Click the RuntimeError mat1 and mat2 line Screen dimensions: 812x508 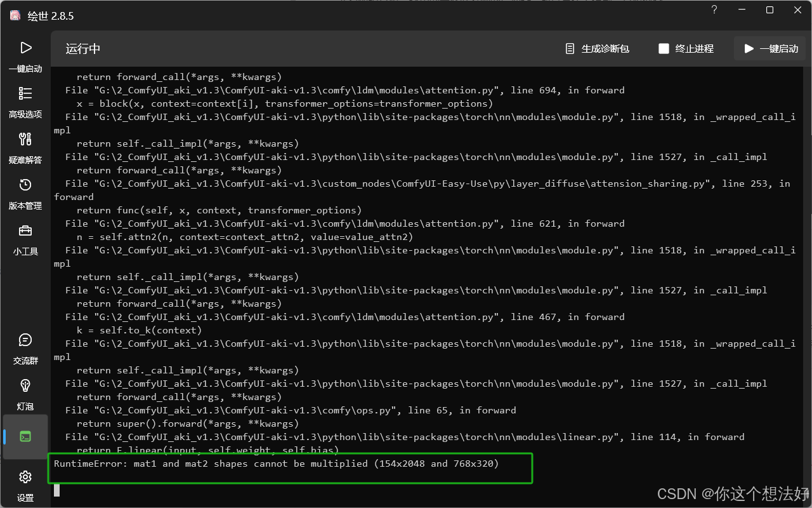point(277,464)
